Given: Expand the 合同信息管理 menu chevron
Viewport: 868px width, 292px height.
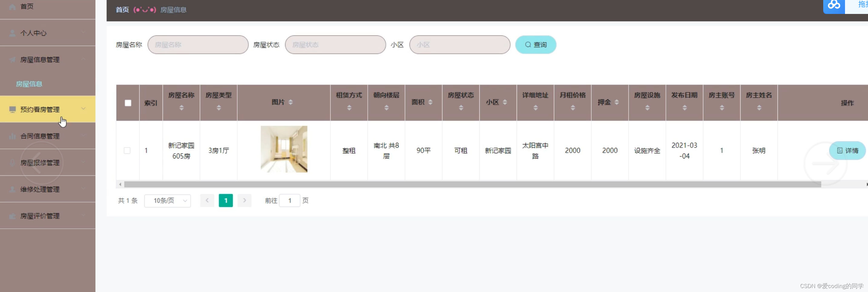Looking at the screenshot, I should pyautogui.click(x=83, y=135).
